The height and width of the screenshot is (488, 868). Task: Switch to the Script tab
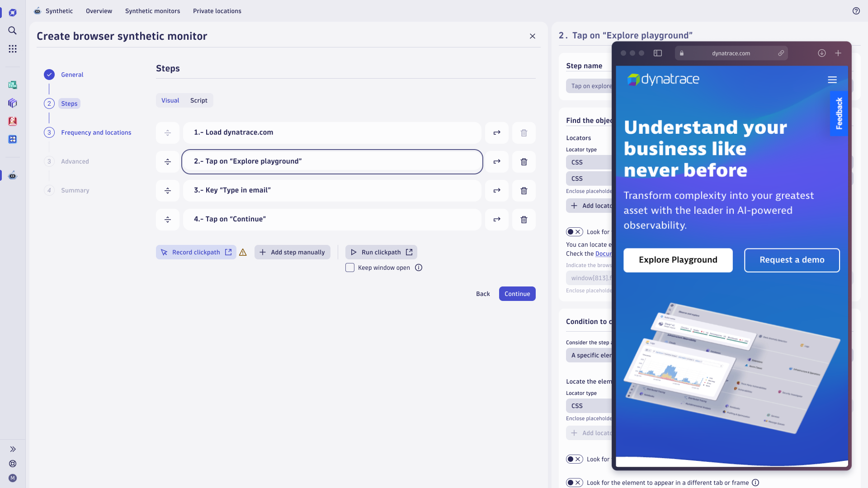click(199, 100)
